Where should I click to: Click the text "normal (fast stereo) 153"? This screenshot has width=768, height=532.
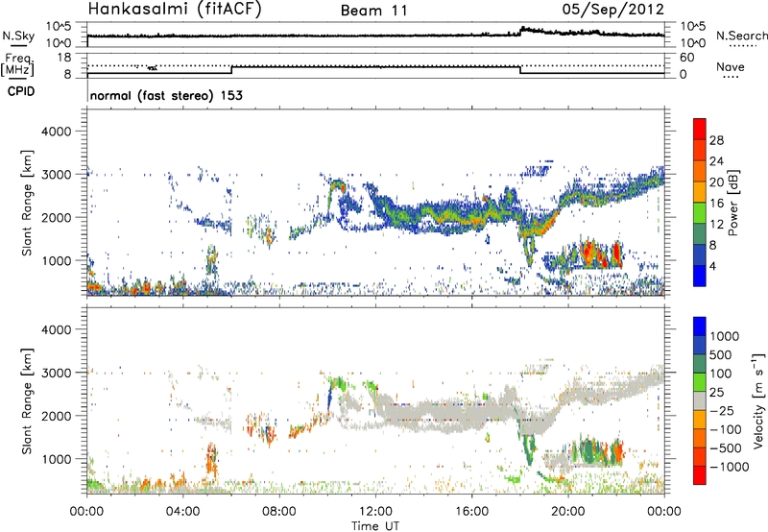pos(166,95)
